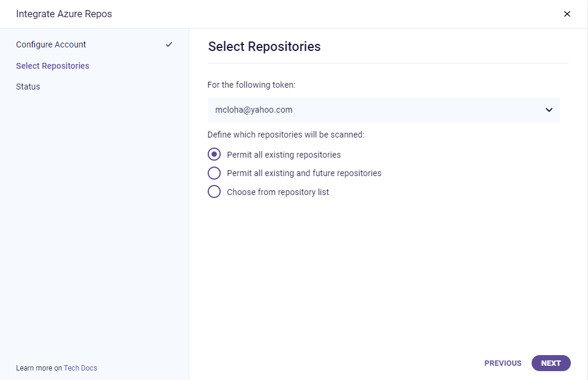Screen dimensions: 588x380
Task: Click 'Permit all existing and future repositories' label
Action: pos(304,173)
